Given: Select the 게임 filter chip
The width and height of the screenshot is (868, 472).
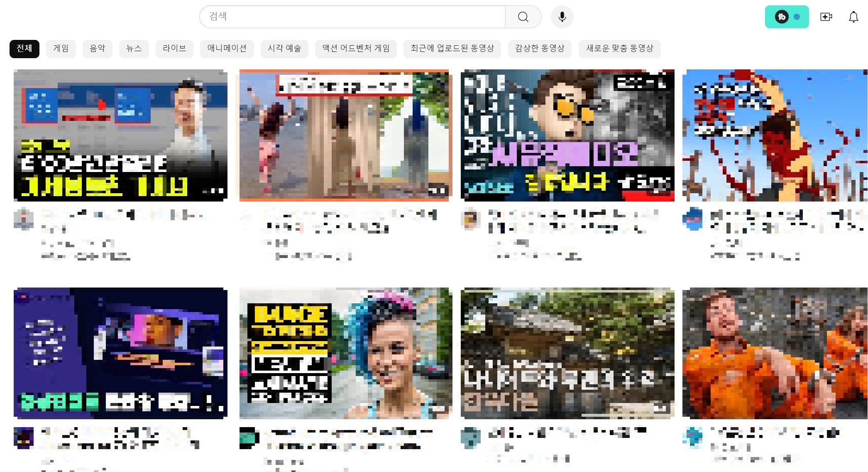Looking at the screenshot, I should [x=61, y=49].
